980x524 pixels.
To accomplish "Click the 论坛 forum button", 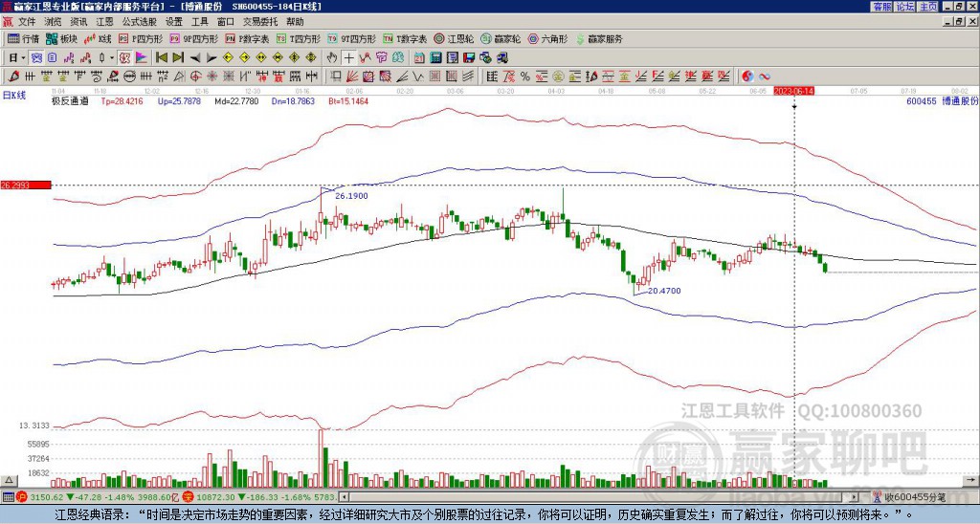I will 905,7.
